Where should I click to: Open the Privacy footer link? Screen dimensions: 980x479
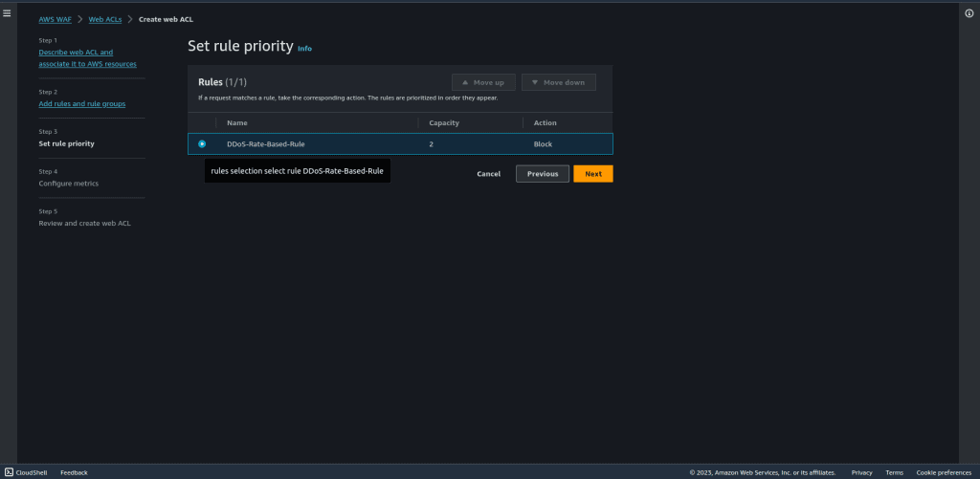862,472
